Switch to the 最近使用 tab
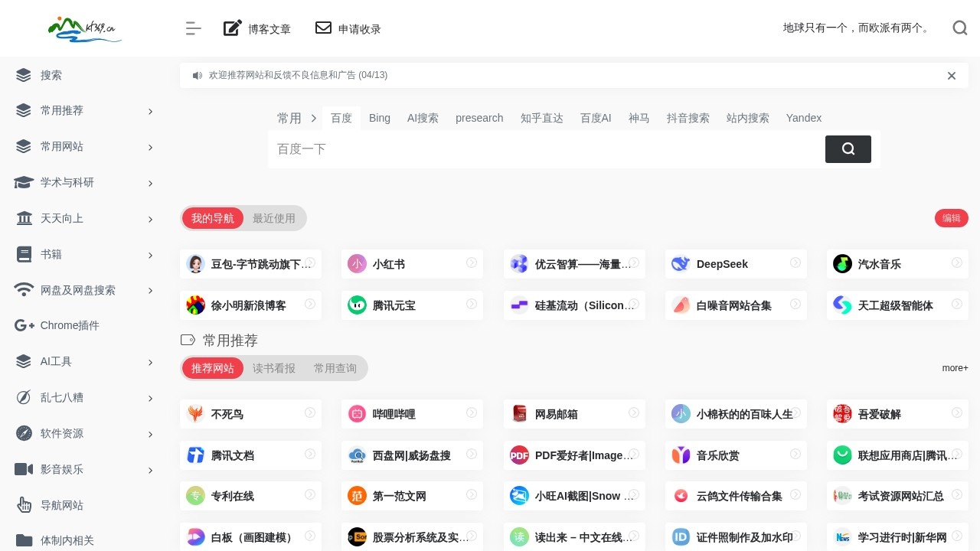The width and height of the screenshot is (980, 551). tap(273, 218)
